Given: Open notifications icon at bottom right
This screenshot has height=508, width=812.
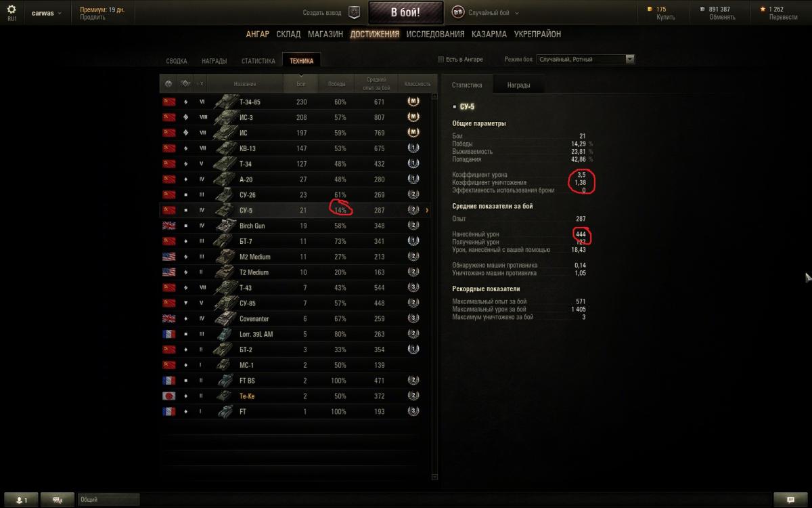Looking at the screenshot, I should (x=791, y=500).
